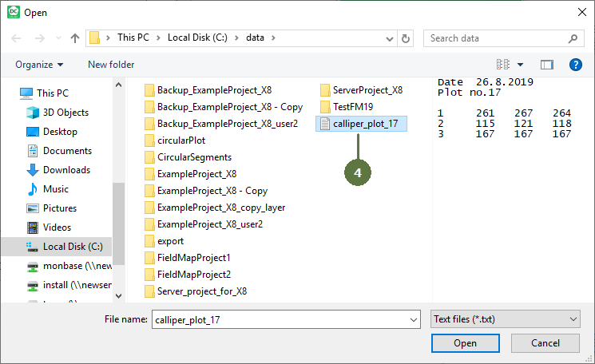
Task: Create a New folder
Action: 111,65
